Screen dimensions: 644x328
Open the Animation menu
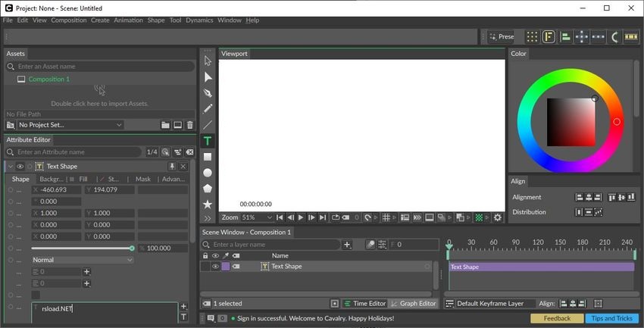coord(128,20)
